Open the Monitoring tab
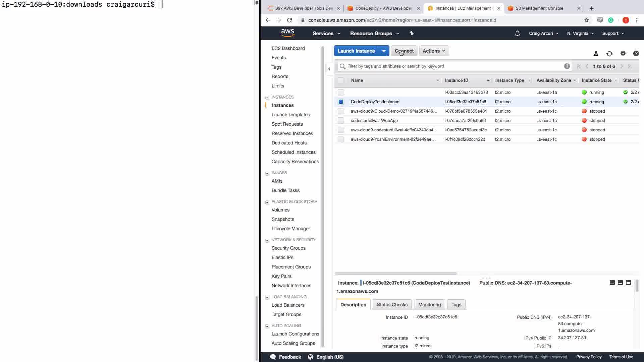The image size is (644, 362). click(x=429, y=305)
